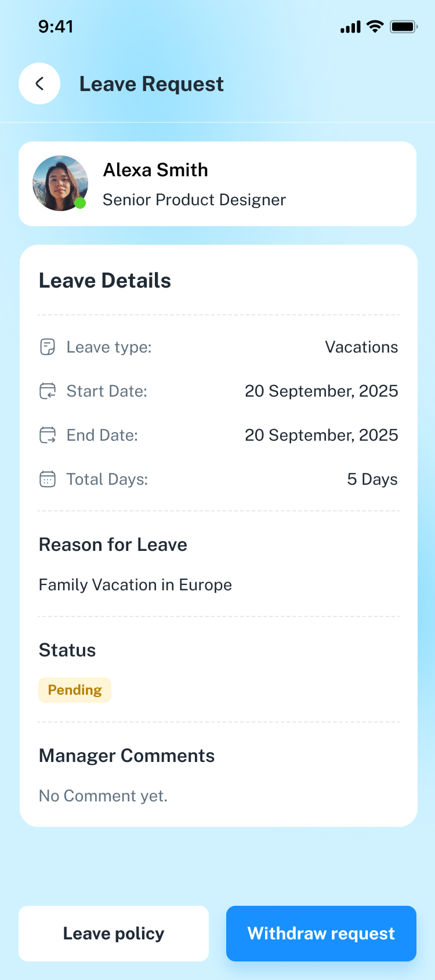Click the End Date calendar icon

click(x=48, y=435)
